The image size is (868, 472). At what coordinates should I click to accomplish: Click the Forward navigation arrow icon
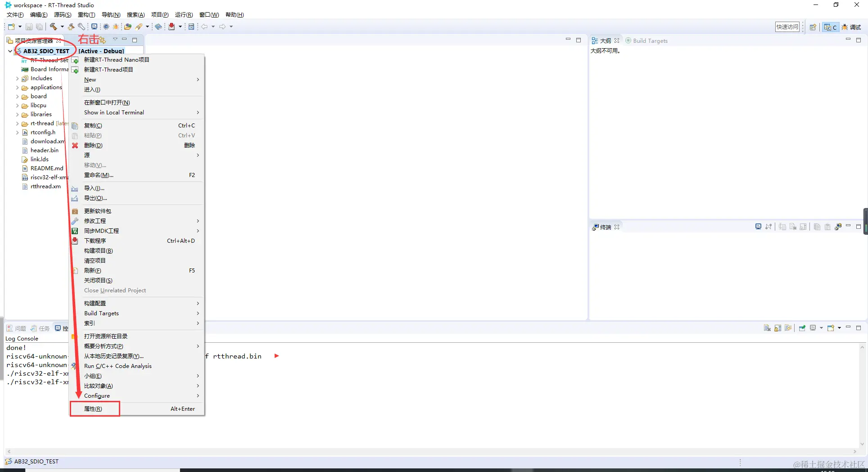[x=222, y=27]
